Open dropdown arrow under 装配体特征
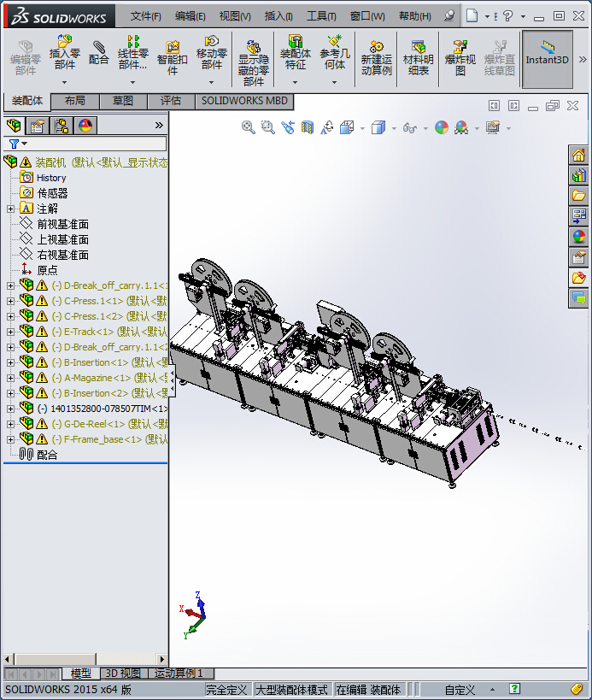 pyautogui.click(x=296, y=82)
